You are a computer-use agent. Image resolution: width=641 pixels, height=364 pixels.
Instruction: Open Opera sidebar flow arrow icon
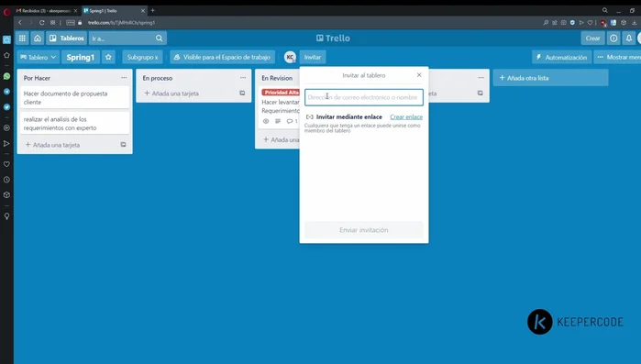pyautogui.click(x=6, y=143)
